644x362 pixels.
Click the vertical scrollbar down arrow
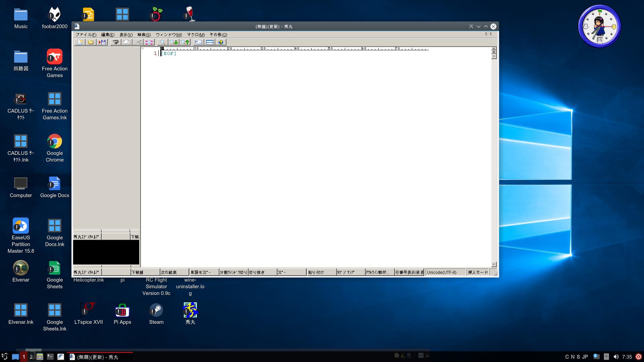point(494,264)
